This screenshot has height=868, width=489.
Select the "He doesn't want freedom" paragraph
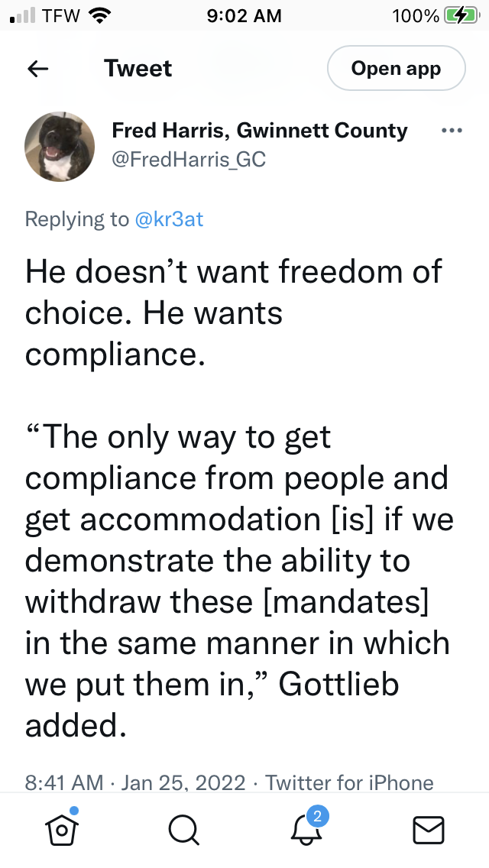(233, 313)
